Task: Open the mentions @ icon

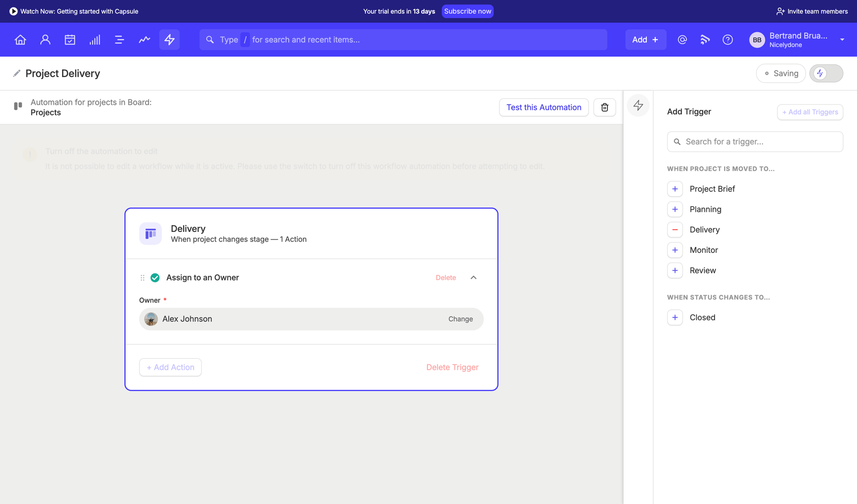Action: (682, 39)
